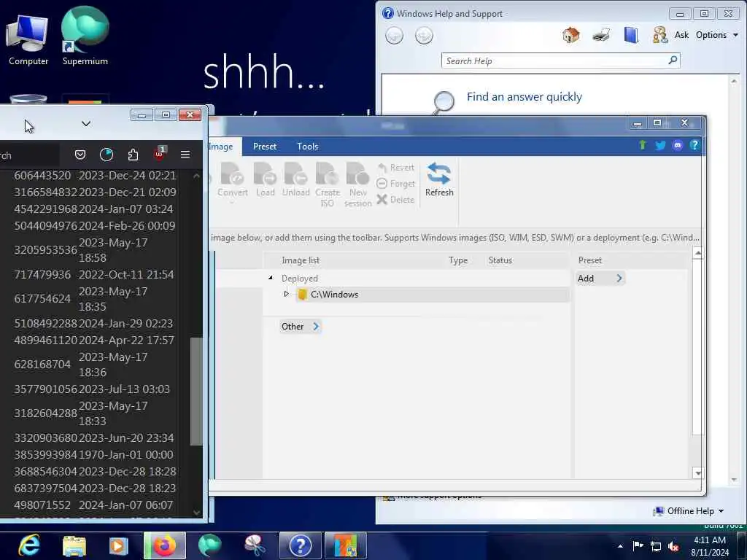The width and height of the screenshot is (747, 560).
Task: Open Internet Explorer from the taskbar
Action: tap(29, 545)
